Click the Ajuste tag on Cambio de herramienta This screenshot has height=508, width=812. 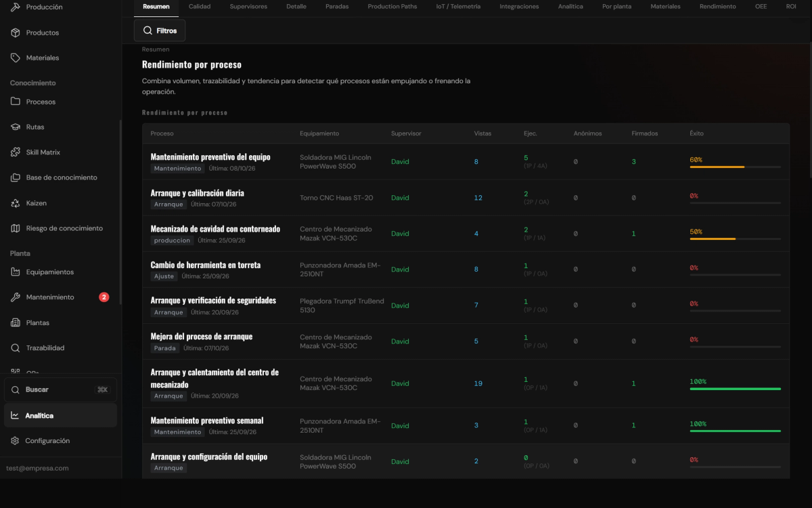(x=164, y=276)
